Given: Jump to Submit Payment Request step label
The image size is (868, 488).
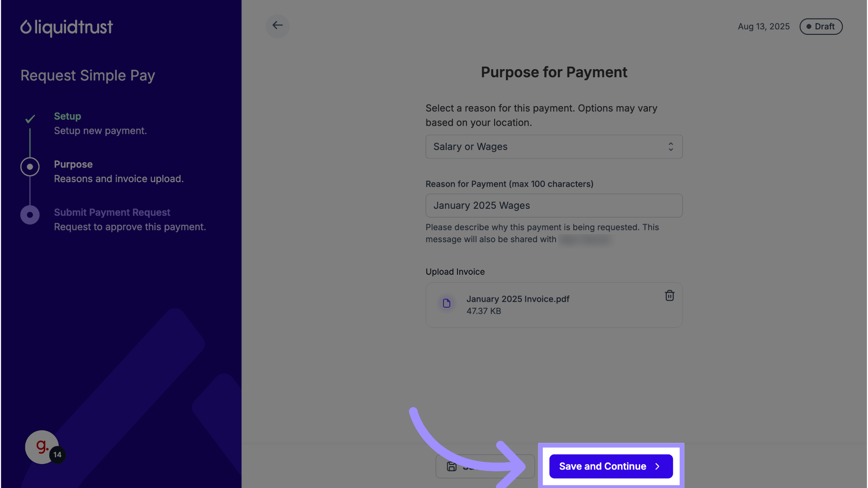Looking at the screenshot, I should (112, 212).
